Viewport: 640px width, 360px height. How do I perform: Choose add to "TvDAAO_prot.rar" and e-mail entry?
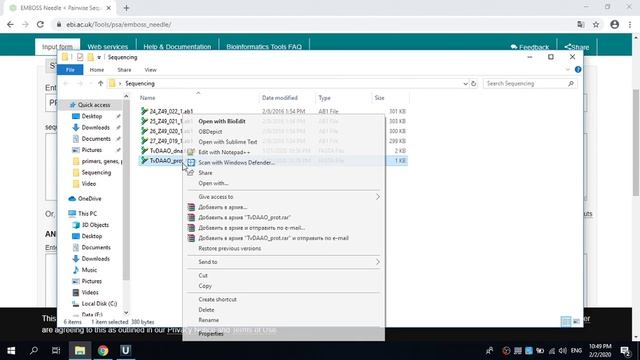click(x=273, y=238)
